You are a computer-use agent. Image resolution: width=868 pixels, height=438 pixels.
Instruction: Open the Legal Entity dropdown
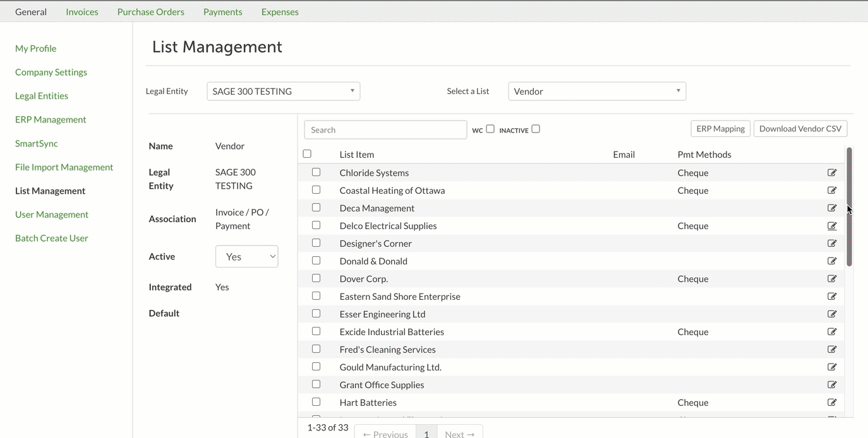(284, 91)
